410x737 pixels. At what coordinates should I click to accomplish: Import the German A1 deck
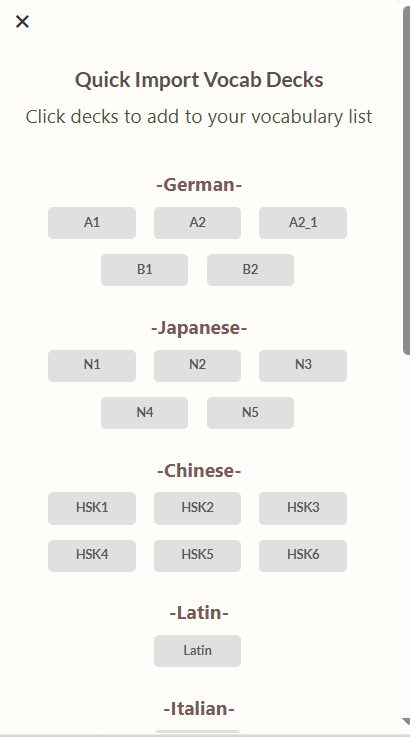[92, 223]
